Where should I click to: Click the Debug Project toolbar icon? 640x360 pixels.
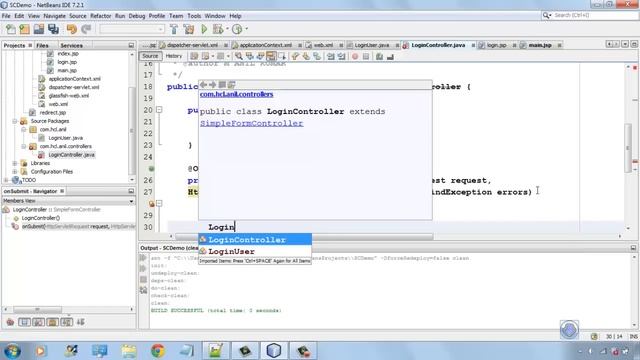coord(218,29)
